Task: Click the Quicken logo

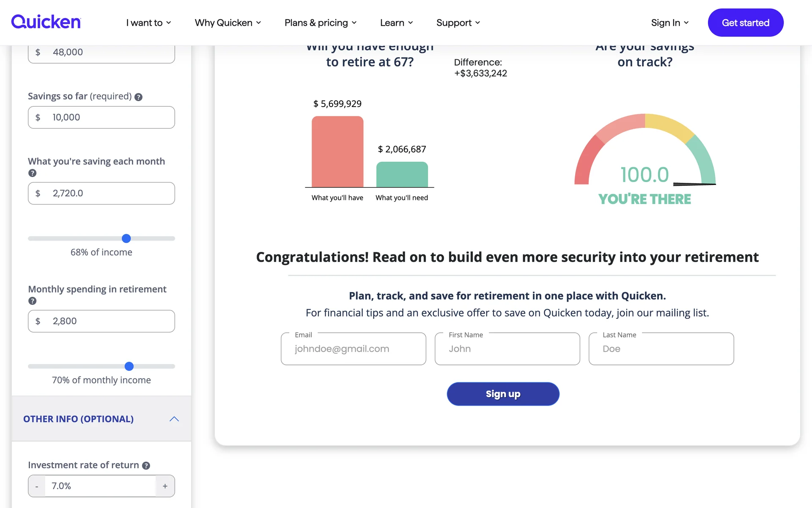Action: (46, 22)
